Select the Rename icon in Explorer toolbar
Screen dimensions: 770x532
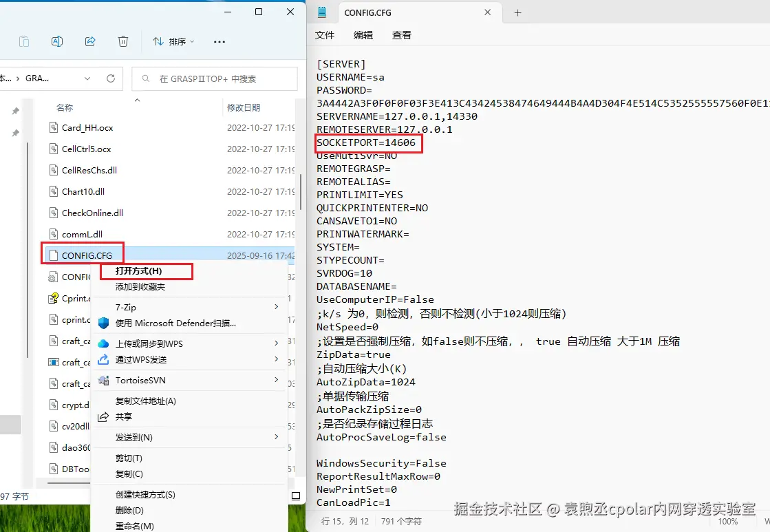point(57,41)
